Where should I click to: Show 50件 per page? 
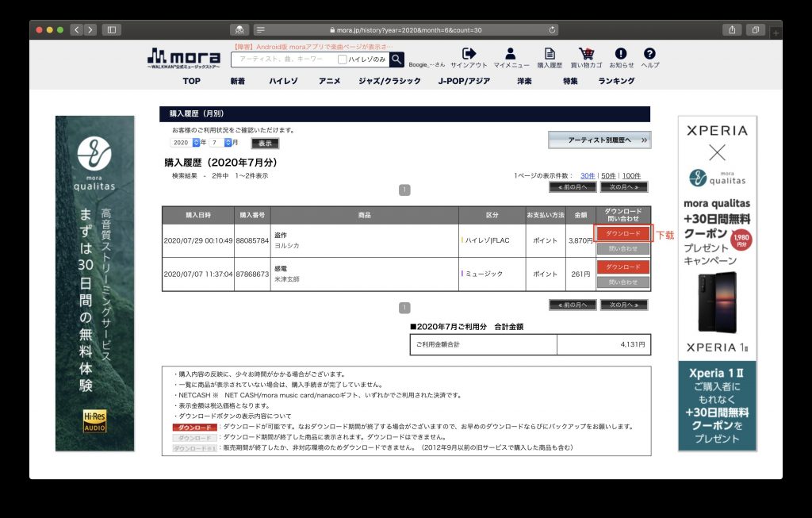(x=608, y=175)
